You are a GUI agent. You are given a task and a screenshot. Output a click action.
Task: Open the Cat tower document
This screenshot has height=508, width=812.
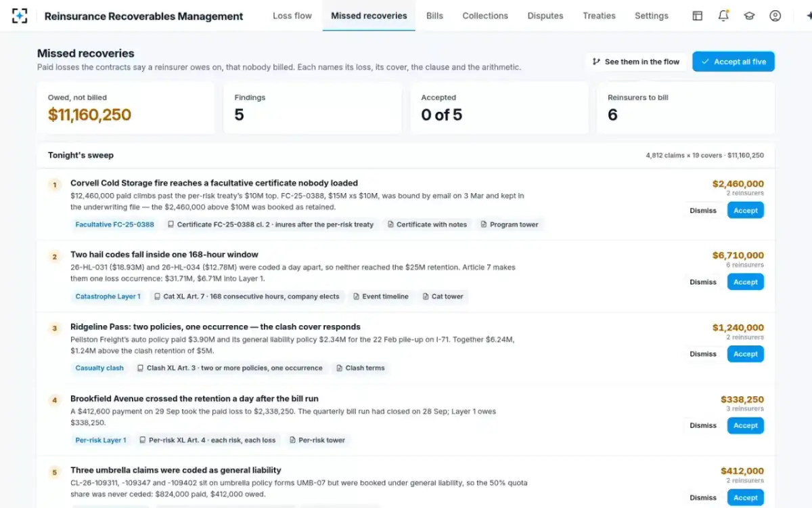[x=443, y=296]
